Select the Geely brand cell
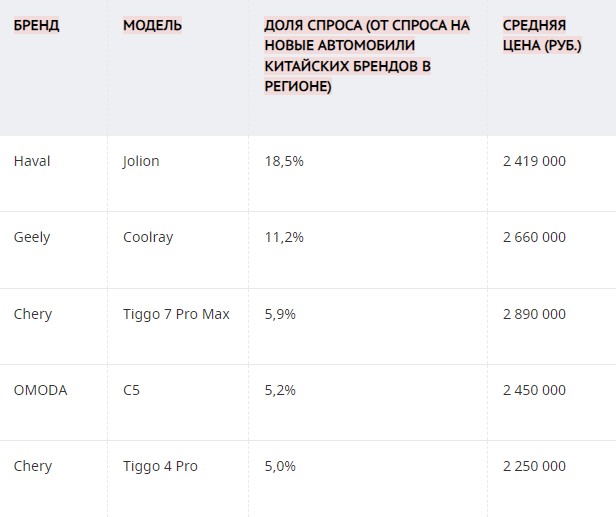This screenshot has height=517, width=616. (32, 238)
